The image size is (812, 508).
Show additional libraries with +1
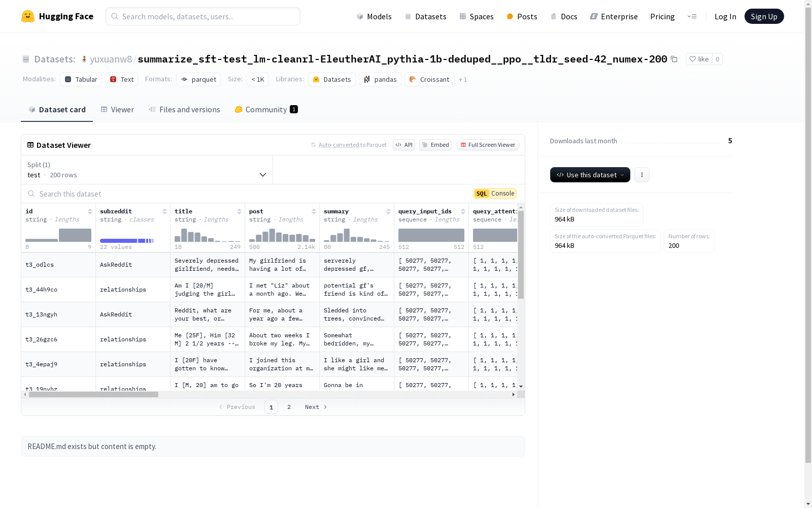(x=463, y=80)
